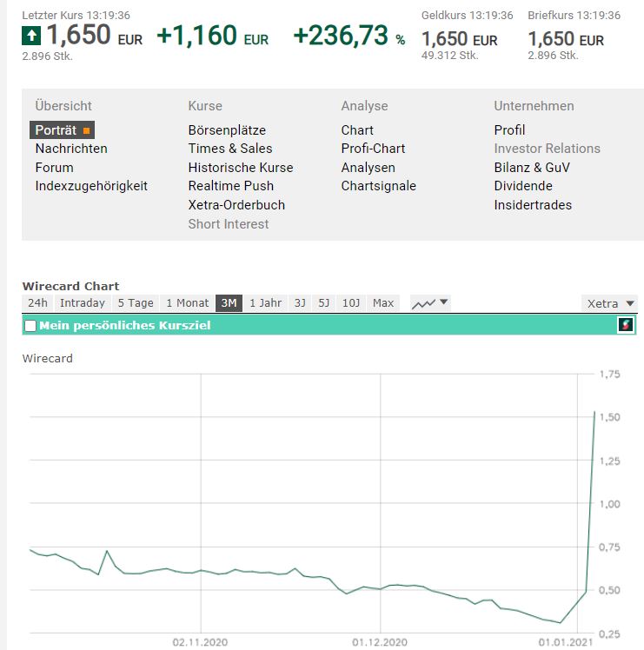The width and height of the screenshot is (644, 650).
Task: Open Bilanz & GuV
Action: click(x=532, y=168)
